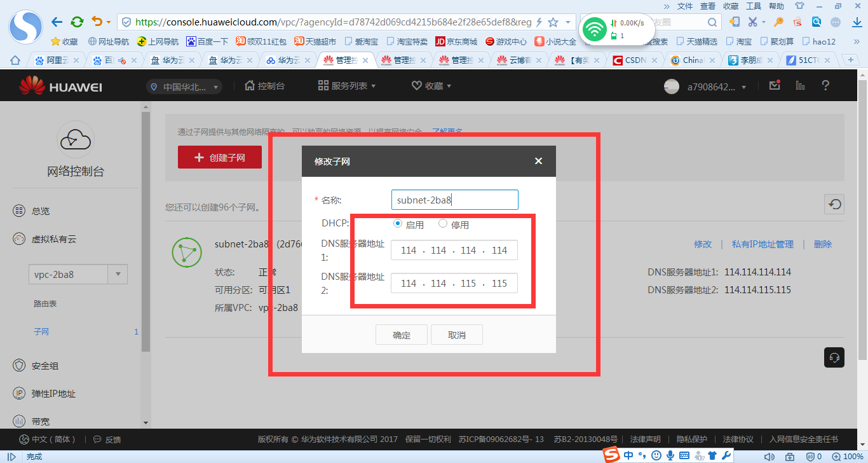Refresh the page with the green reload icon
Viewport: 868px width, 463px height.
77,22
